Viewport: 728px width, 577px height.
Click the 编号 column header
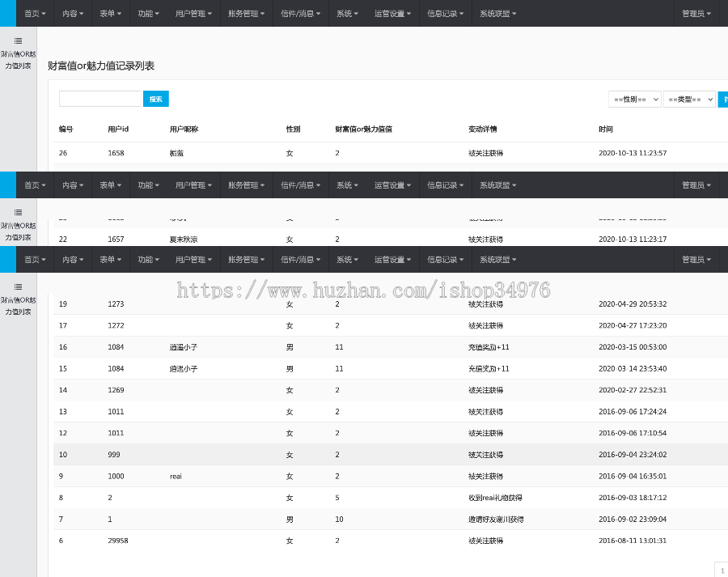[x=66, y=129]
